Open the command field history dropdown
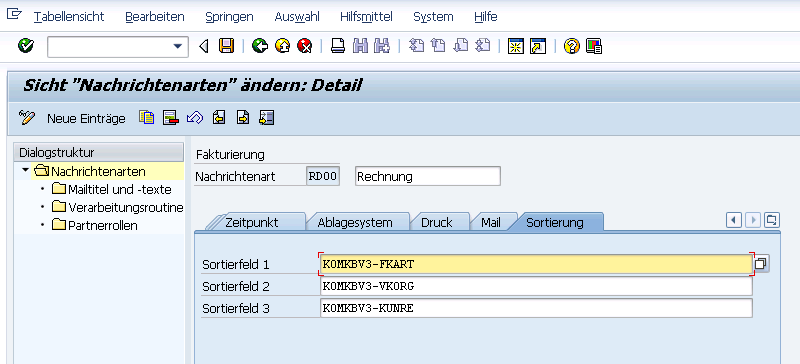The width and height of the screenshot is (800, 364). pos(178,46)
